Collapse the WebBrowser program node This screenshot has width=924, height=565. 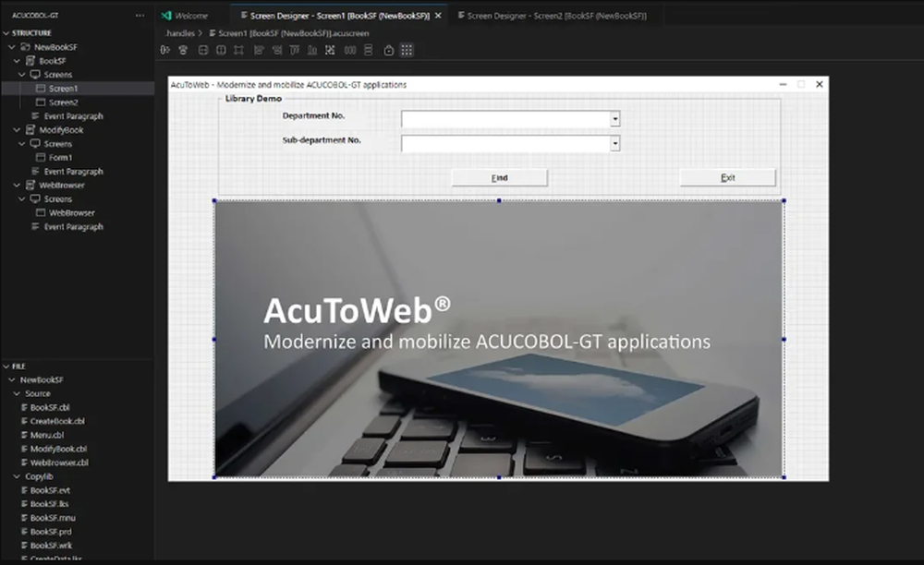tap(17, 185)
